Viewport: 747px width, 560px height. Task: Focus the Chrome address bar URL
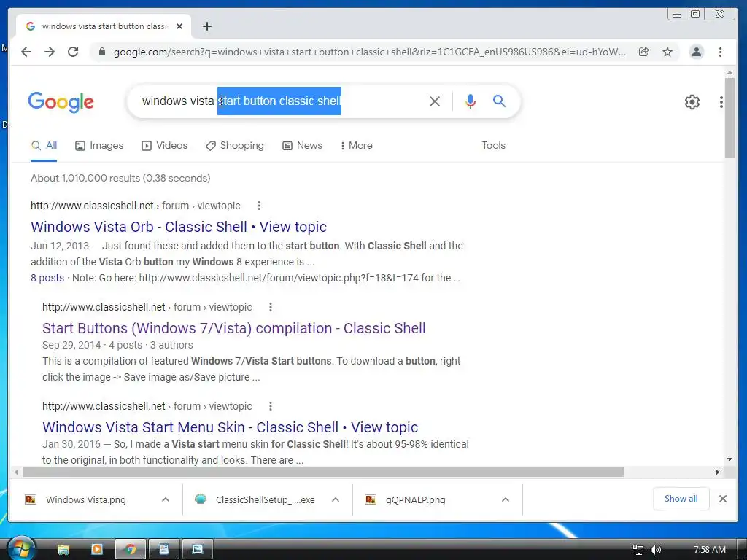[x=369, y=52]
